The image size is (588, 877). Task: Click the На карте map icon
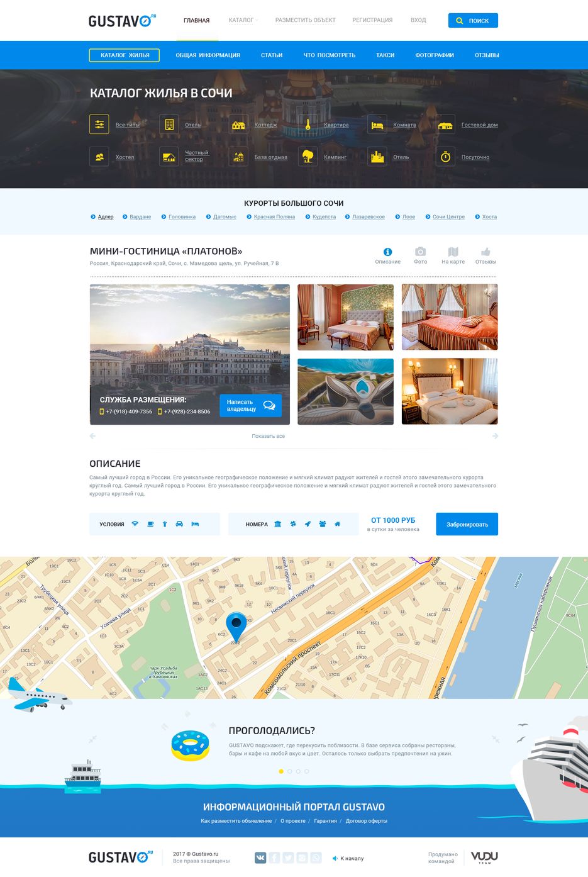point(453,252)
